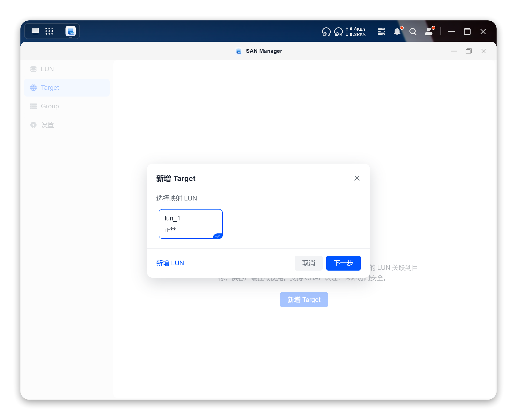Click the blue checkmark on lun_1
The image size is (517, 420).
[218, 236]
